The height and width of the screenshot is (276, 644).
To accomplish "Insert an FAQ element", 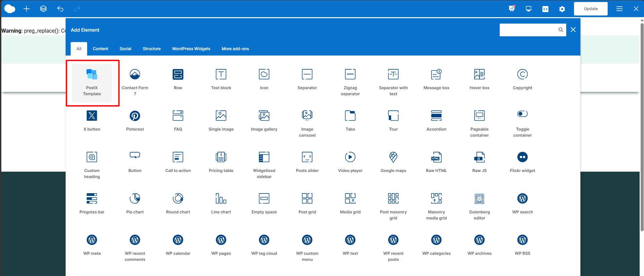I will tap(178, 121).
